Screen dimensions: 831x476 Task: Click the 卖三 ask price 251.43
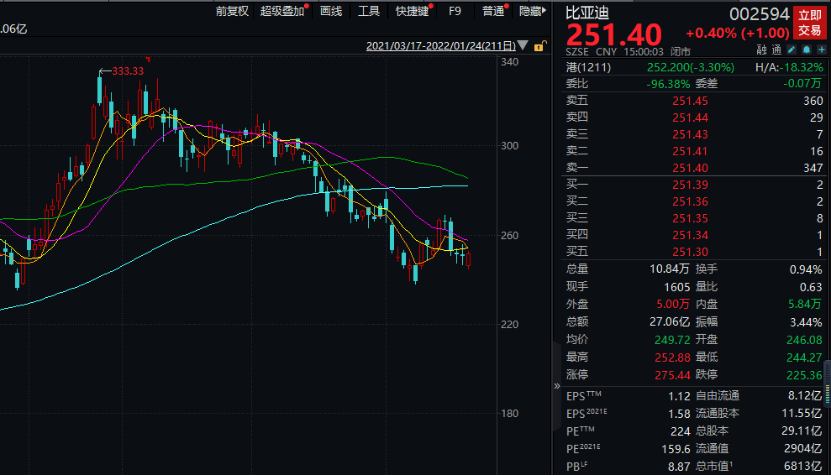click(x=690, y=135)
